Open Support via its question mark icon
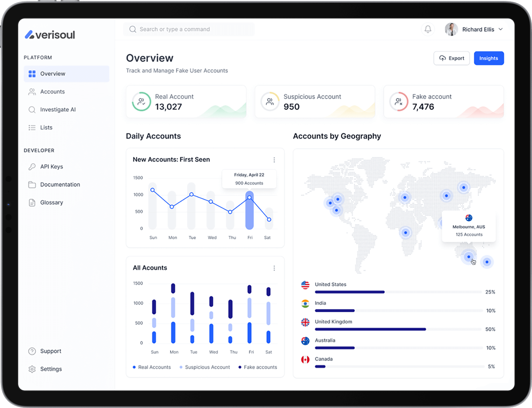The height and width of the screenshot is (408, 532). [32, 351]
